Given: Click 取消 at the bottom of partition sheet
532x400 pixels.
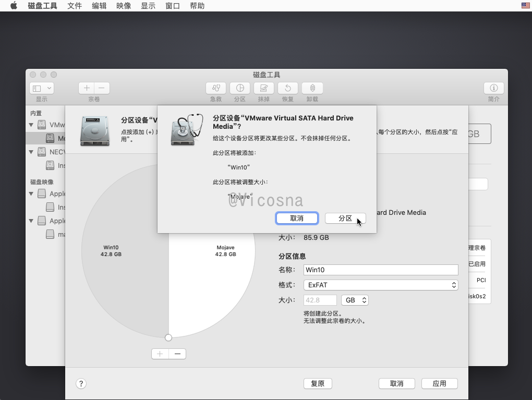Looking at the screenshot, I should point(396,383).
